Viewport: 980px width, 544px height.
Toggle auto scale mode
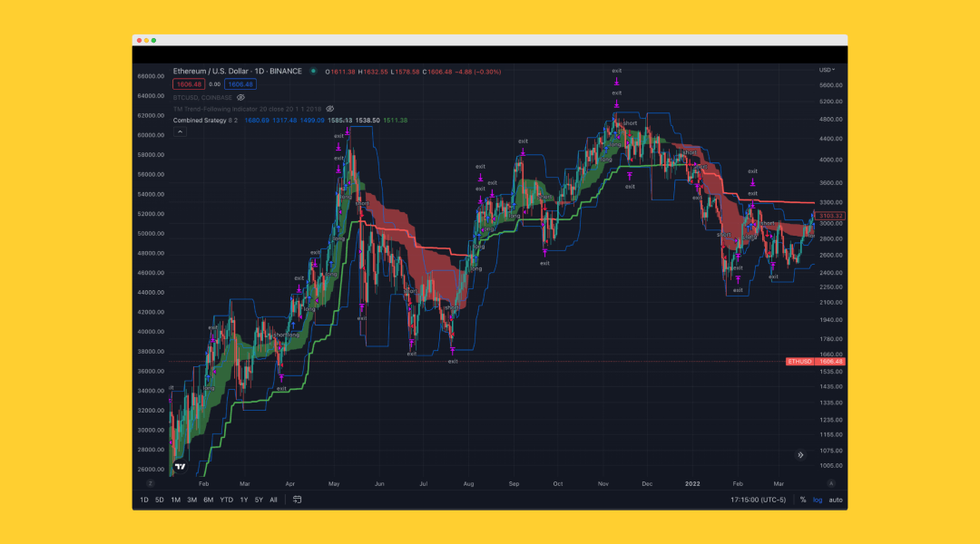coord(835,499)
